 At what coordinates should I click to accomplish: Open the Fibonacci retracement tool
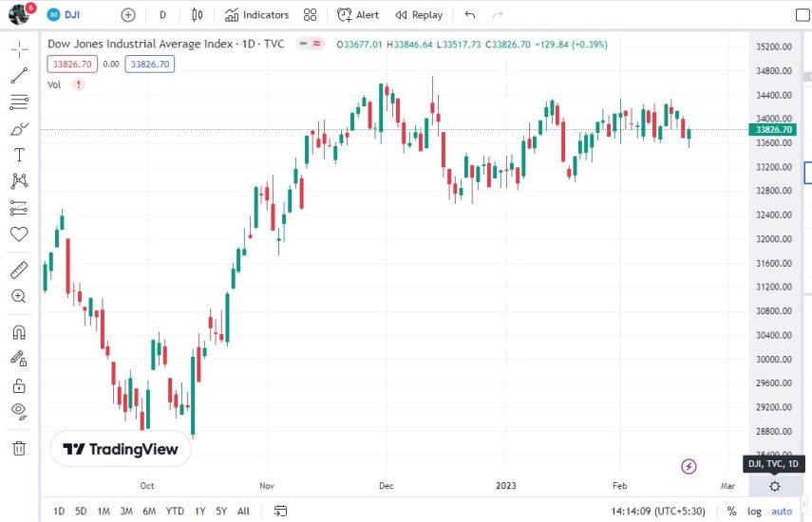click(19, 102)
